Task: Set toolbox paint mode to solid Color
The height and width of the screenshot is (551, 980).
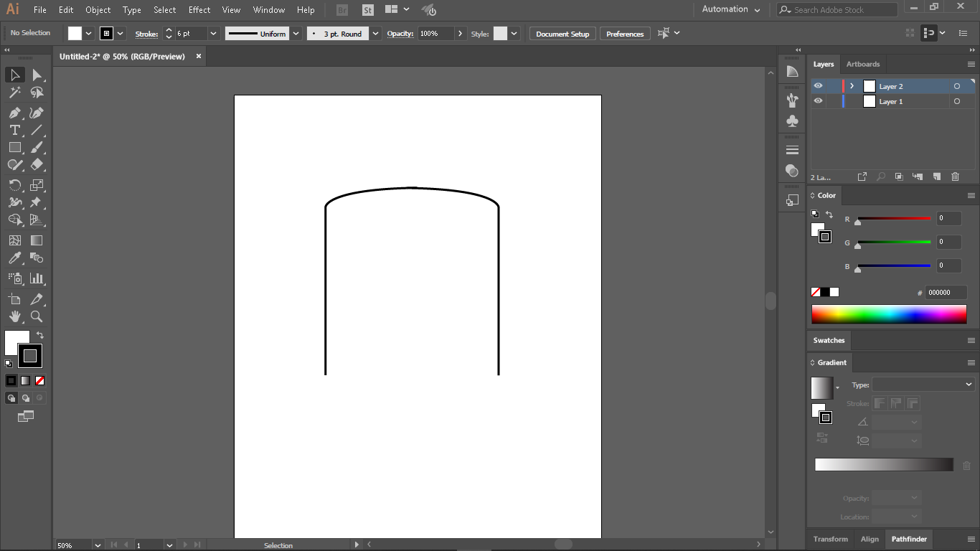Action: pyautogui.click(x=11, y=380)
